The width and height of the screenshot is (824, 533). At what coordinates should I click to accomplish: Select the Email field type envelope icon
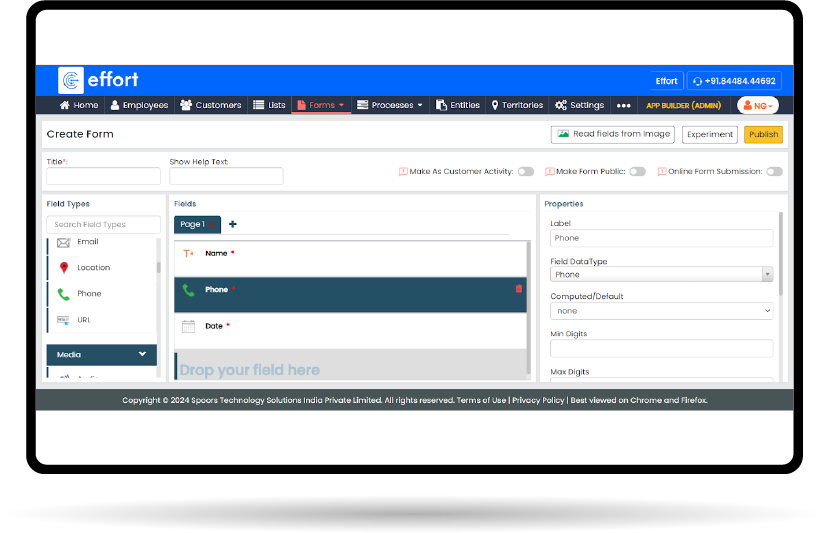(x=64, y=243)
